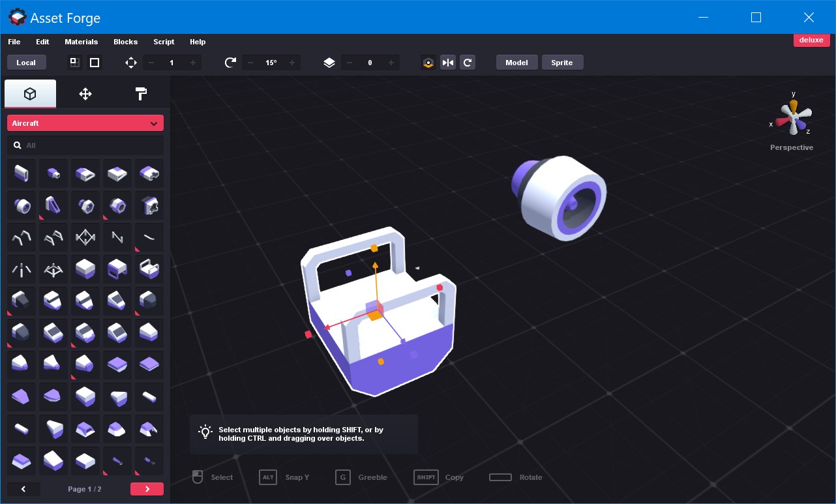
Task: Open the Help menu
Action: tap(198, 42)
